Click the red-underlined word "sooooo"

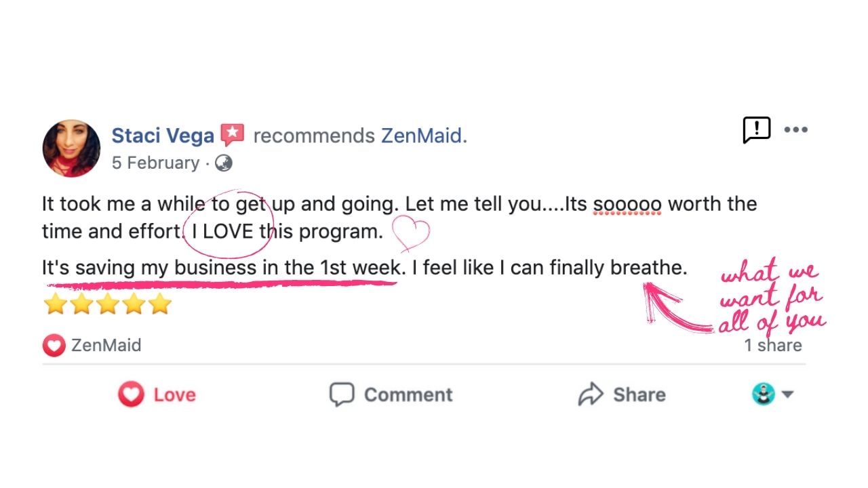[x=627, y=205]
